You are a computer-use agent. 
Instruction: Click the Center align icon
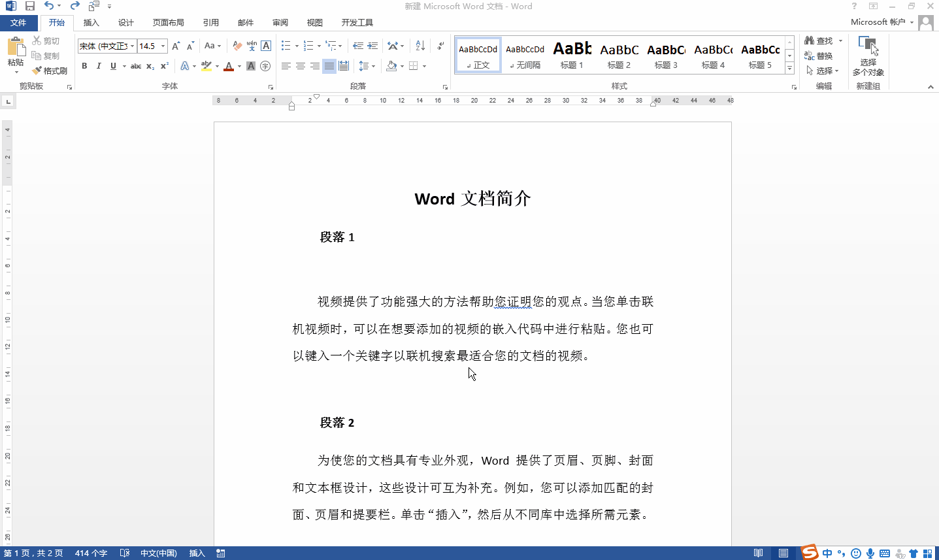tap(301, 66)
